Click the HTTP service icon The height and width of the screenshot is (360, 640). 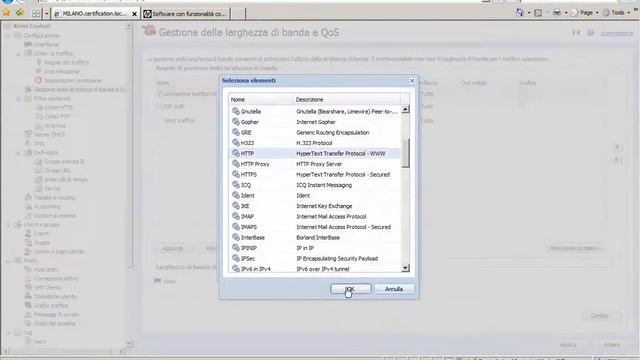(236, 153)
